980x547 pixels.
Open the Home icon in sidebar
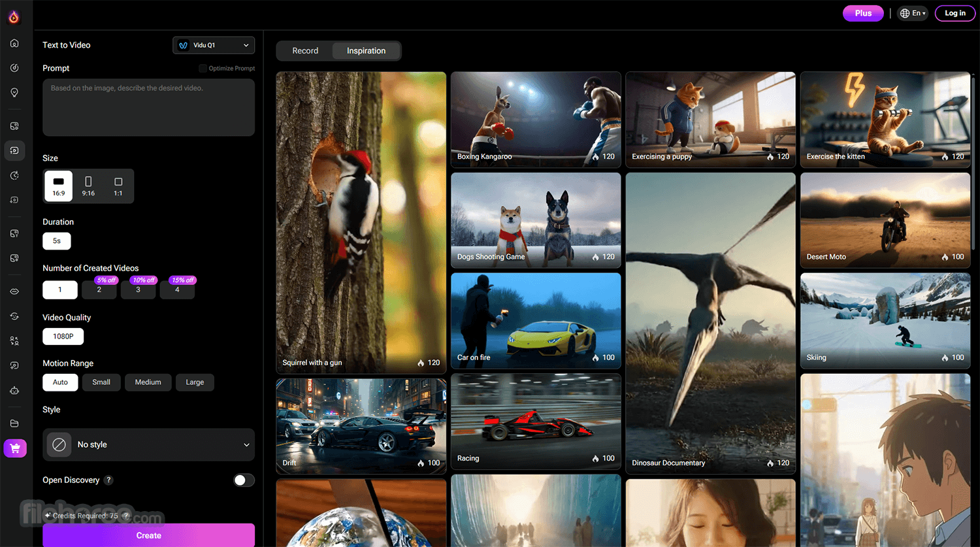(14, 43)
